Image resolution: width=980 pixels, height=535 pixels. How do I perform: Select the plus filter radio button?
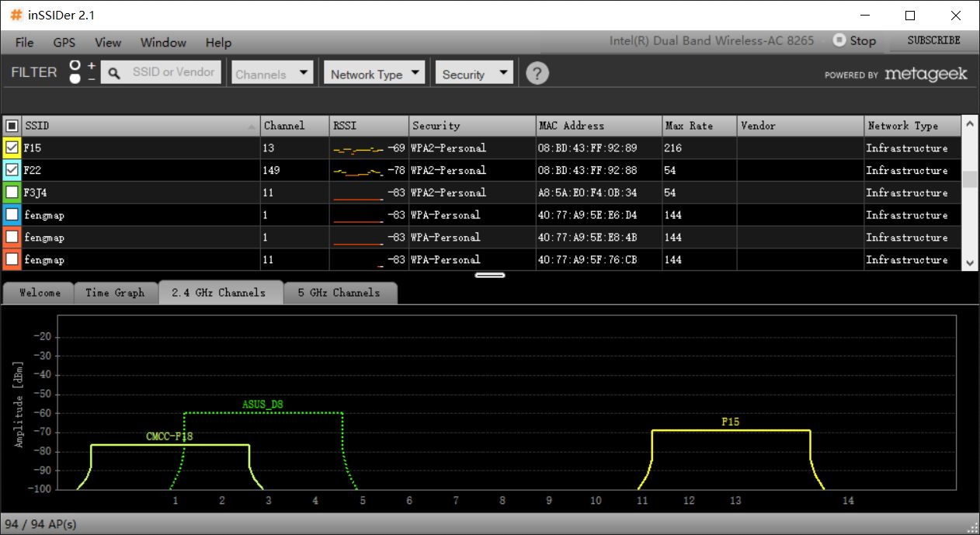coord(75,65)
